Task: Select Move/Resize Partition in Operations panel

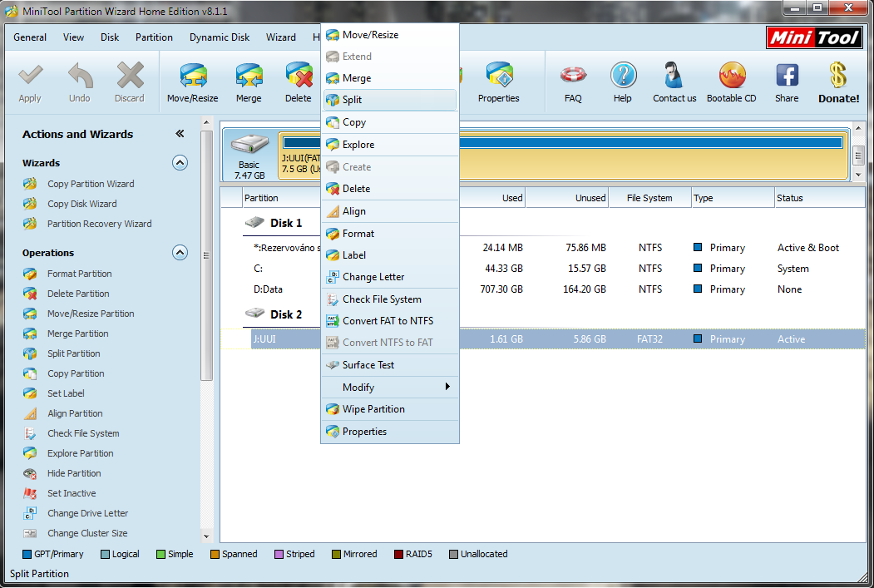Action: coord(91,314)
